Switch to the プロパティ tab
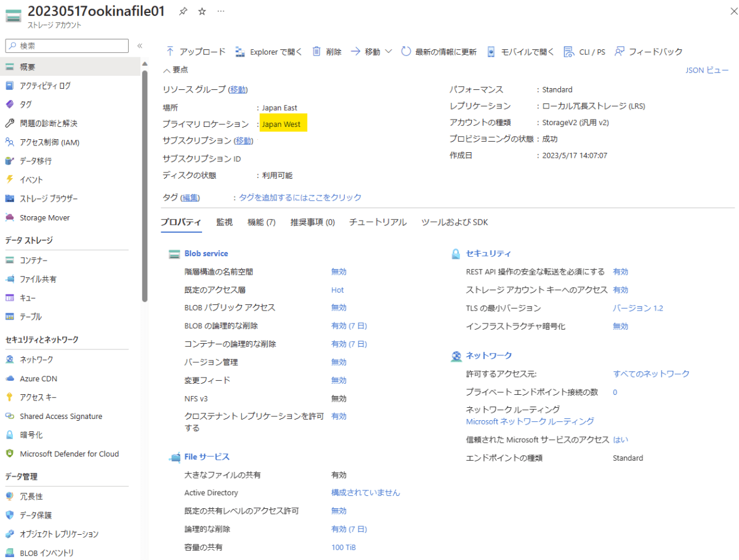This screenshot has height=560, width=739. pos(181,222)
